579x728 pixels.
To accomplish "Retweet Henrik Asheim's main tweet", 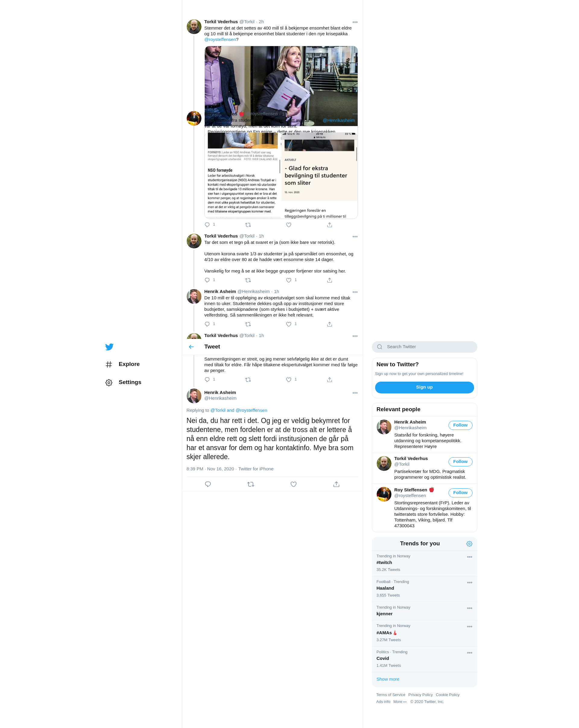I will click(x=250, y=484).
